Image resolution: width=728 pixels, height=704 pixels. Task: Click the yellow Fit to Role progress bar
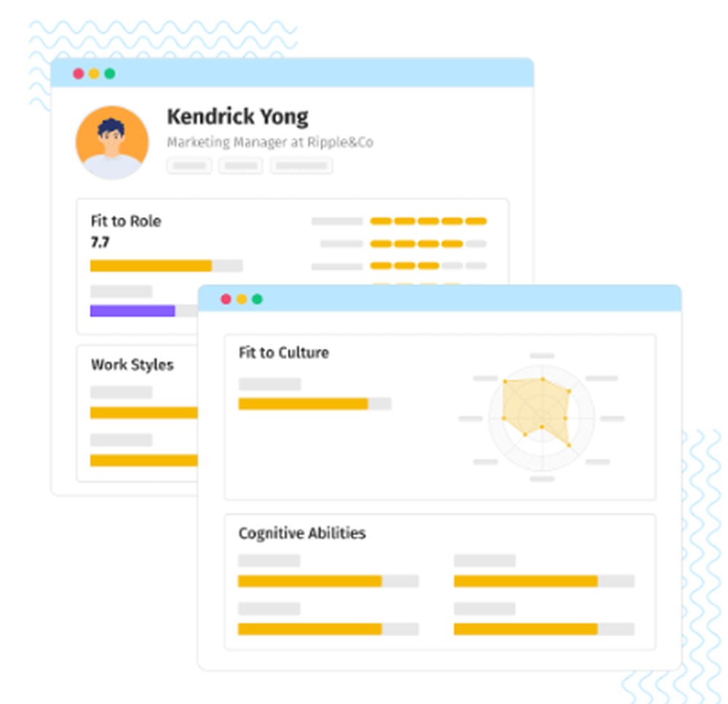[151, 266]
